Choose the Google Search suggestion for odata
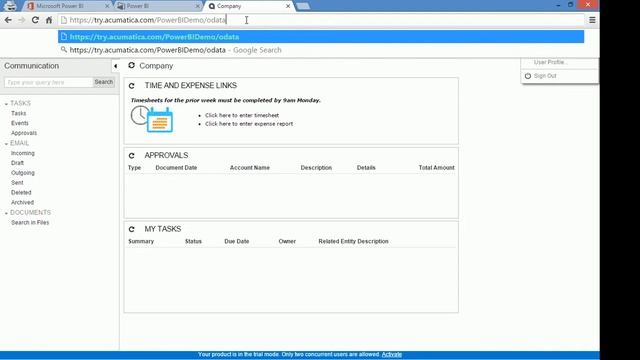Image resolution: width=640 pixels, height=360 pixels. tap(321, 50)
